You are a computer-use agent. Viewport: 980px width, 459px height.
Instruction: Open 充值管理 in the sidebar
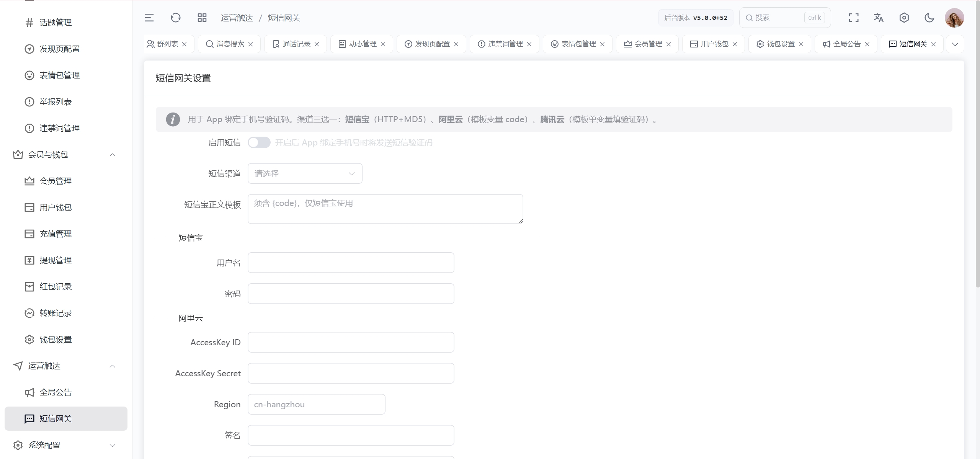coord(66,234)
